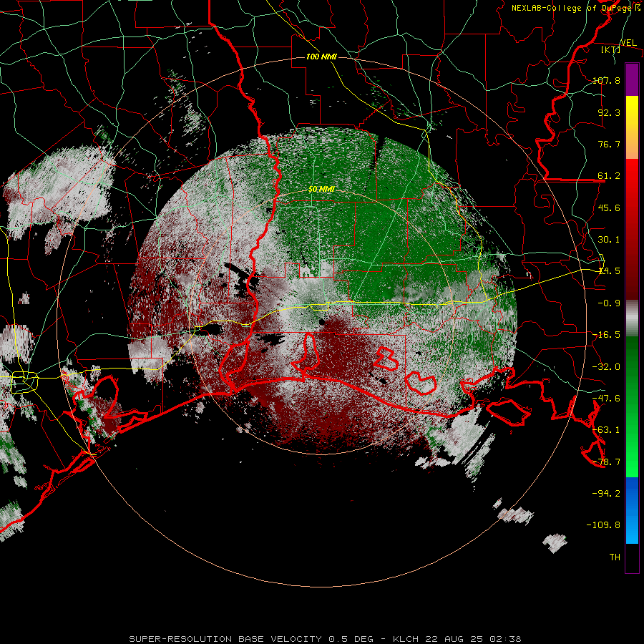644x644 pixels.
Task: Click the VEL label above the color scale
Action: pyautogui.click(x=628, y=43)
